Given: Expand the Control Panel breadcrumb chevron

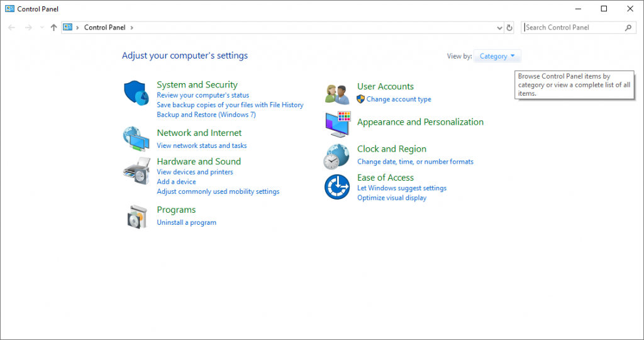Looking at the screenshot, I should [132, 28].
